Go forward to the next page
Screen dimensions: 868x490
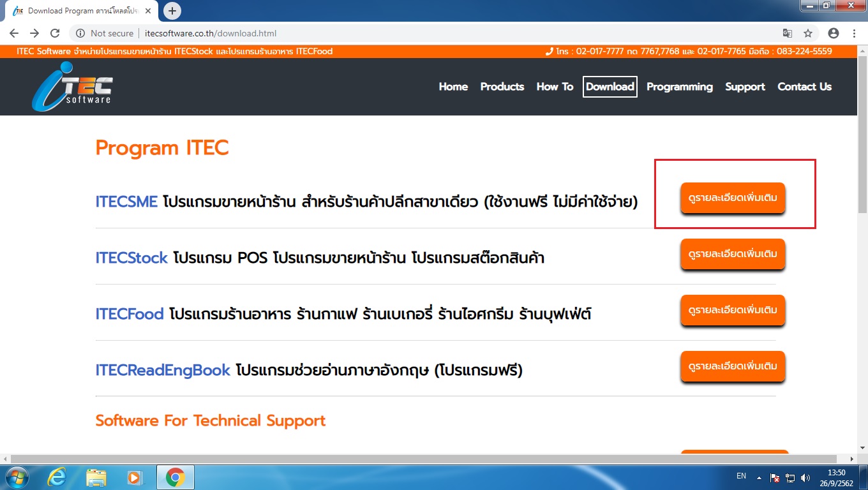pyautogui.click(x=34, y=33)
